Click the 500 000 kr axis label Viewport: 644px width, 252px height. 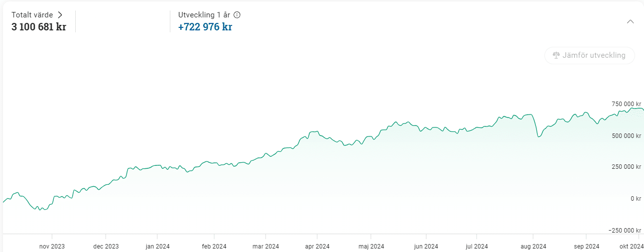[626, 135]
